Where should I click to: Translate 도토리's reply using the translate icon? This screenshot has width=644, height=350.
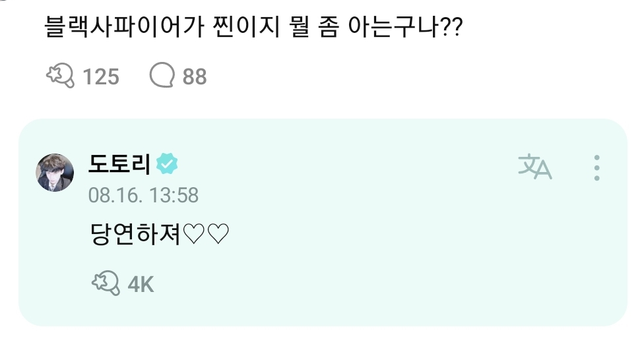[534, 167]
